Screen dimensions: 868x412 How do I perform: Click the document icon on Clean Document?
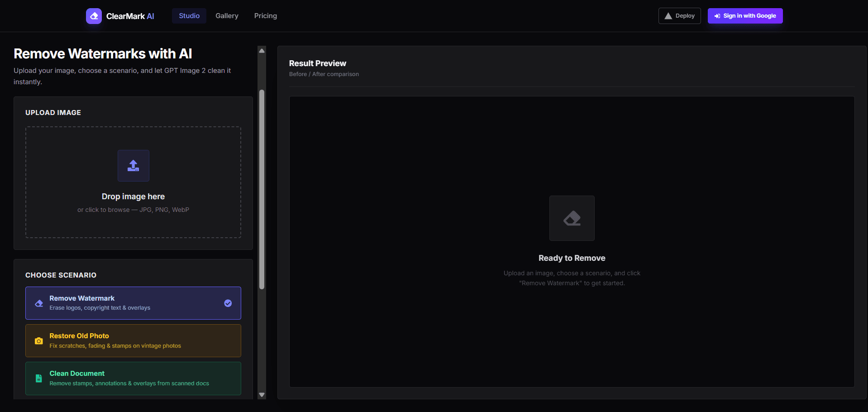click(x=39, y=378)
